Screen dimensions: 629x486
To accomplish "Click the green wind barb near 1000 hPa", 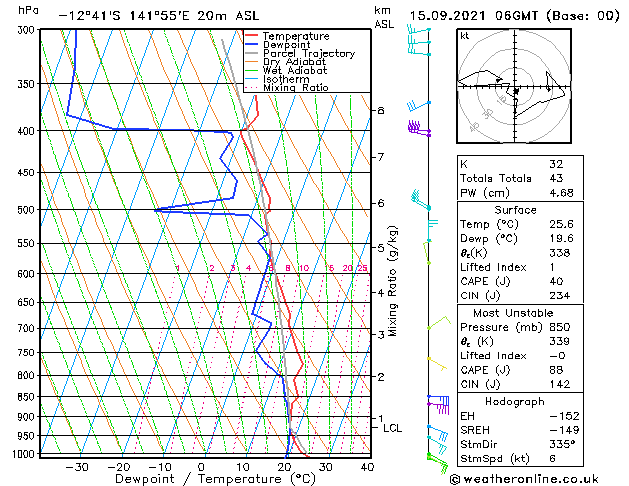I will point(437,463).
